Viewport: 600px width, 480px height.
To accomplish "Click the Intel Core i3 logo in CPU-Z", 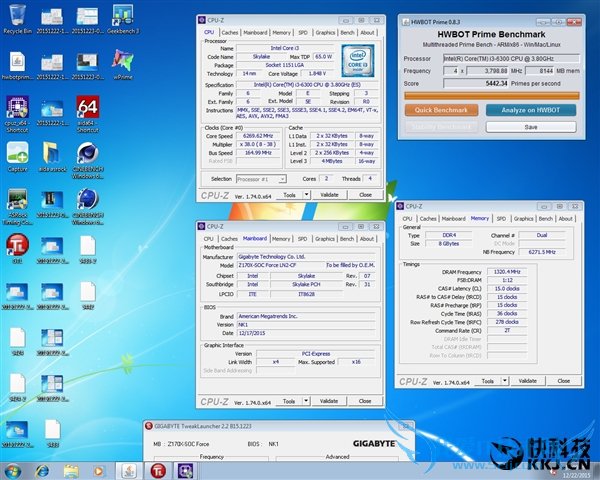I will (x=358, y=60).
